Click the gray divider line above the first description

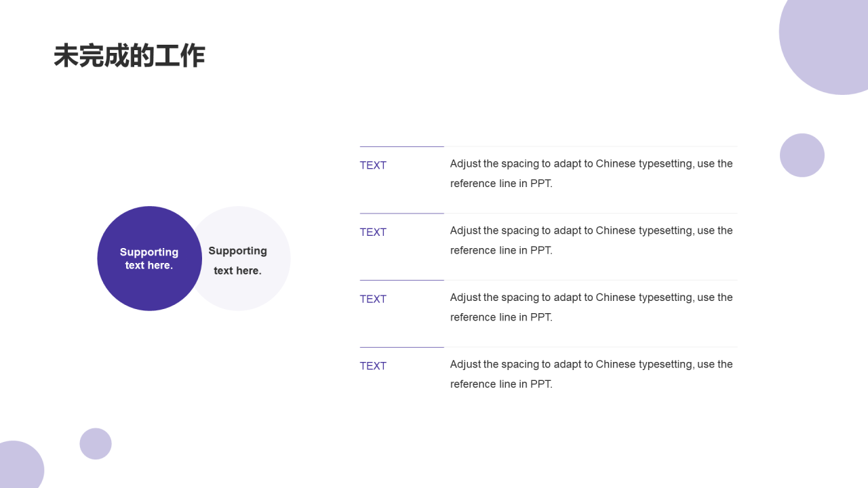[x=590, y=146]
